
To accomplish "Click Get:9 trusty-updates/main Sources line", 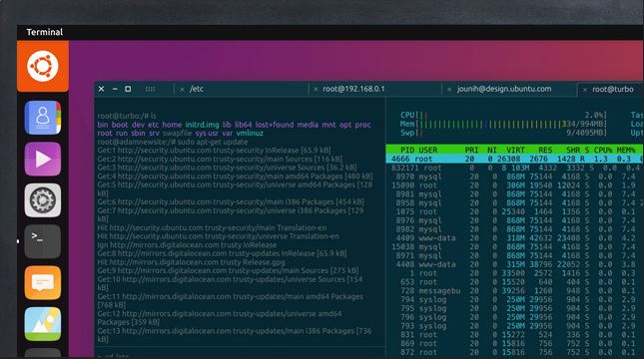I will (228, 271).
